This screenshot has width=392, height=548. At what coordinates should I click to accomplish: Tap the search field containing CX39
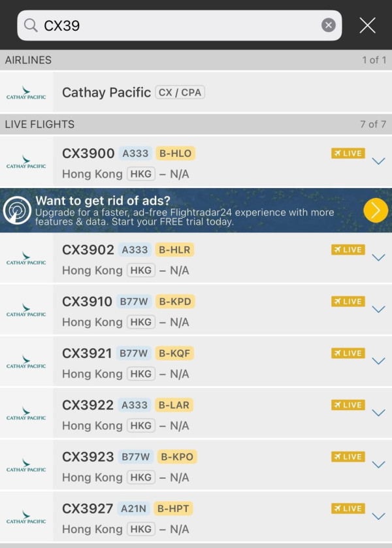176,25
